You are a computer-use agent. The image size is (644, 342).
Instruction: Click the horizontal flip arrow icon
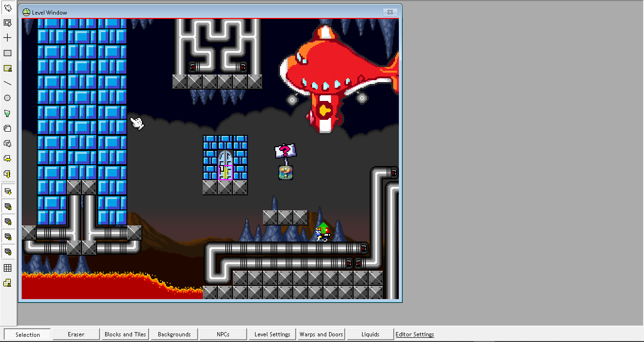coord(8,159)
